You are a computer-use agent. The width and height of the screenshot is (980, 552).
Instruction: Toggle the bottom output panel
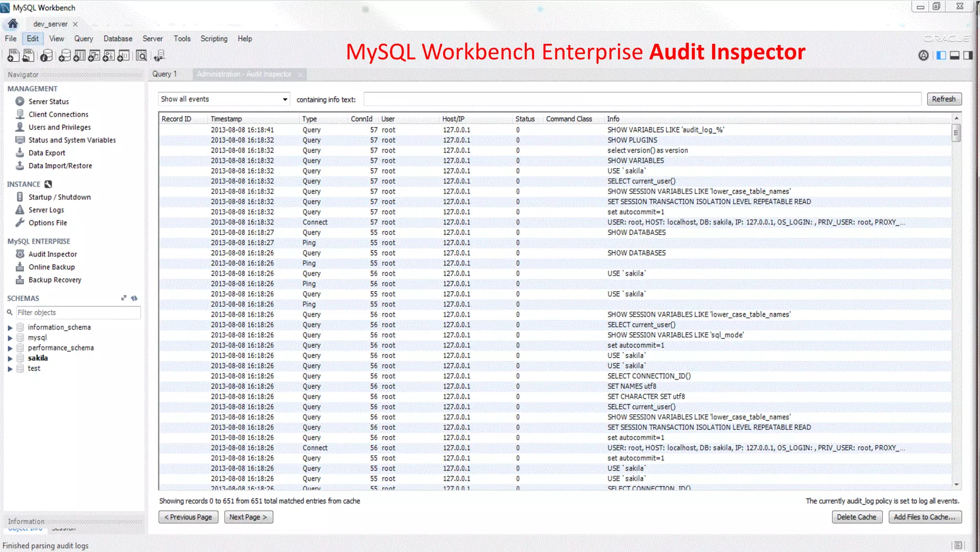954,56
